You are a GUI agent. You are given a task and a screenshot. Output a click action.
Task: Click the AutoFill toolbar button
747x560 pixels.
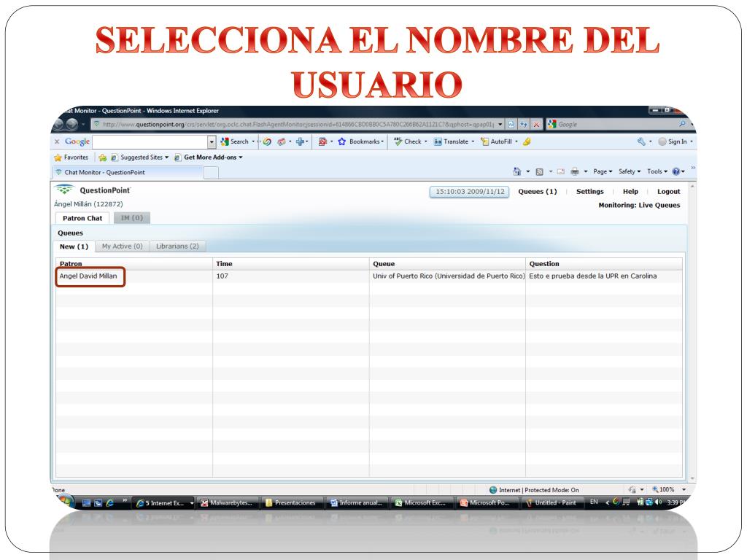496,141
